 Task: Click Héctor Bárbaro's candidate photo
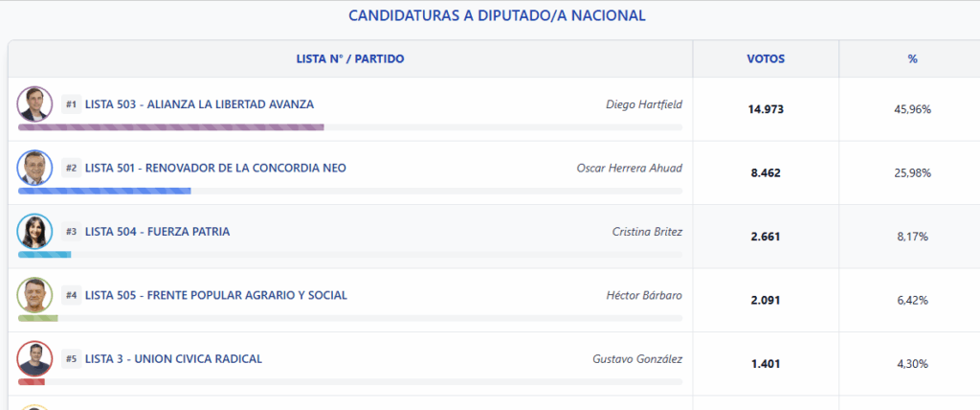[x=34, y=295]
